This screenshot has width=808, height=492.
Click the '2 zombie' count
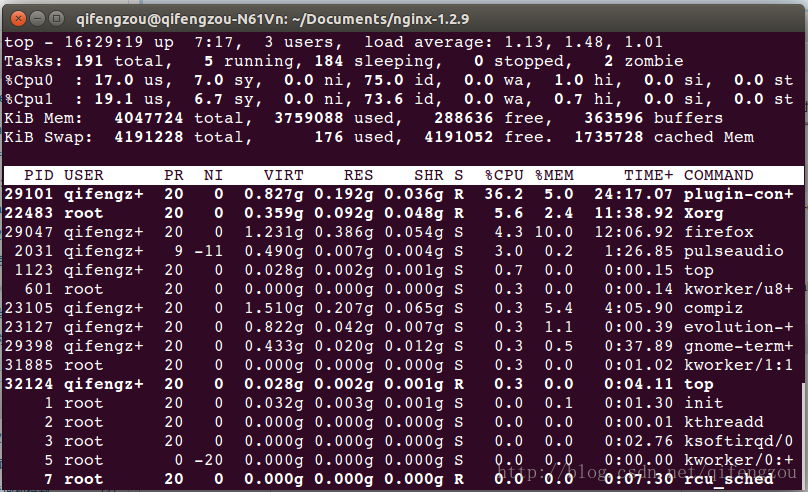click(644, 61)
